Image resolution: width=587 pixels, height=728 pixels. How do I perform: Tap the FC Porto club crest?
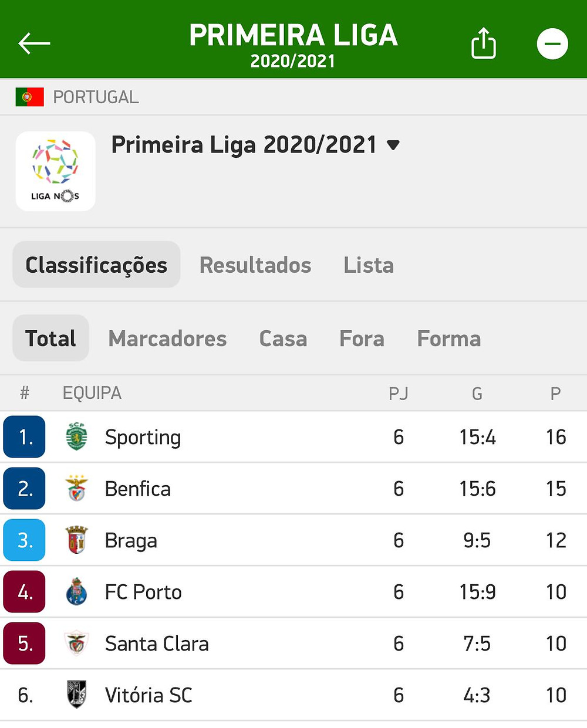pyautogui.click(x=76, y=591)
